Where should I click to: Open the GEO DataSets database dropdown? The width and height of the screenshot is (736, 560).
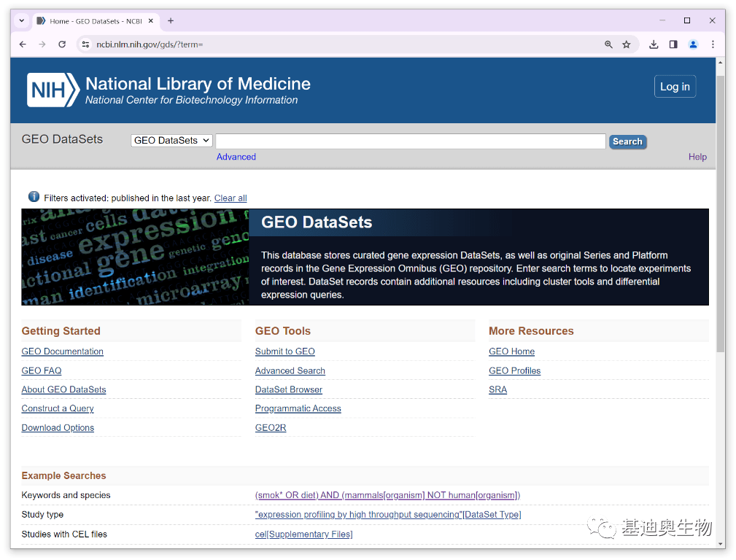(171, 140)
